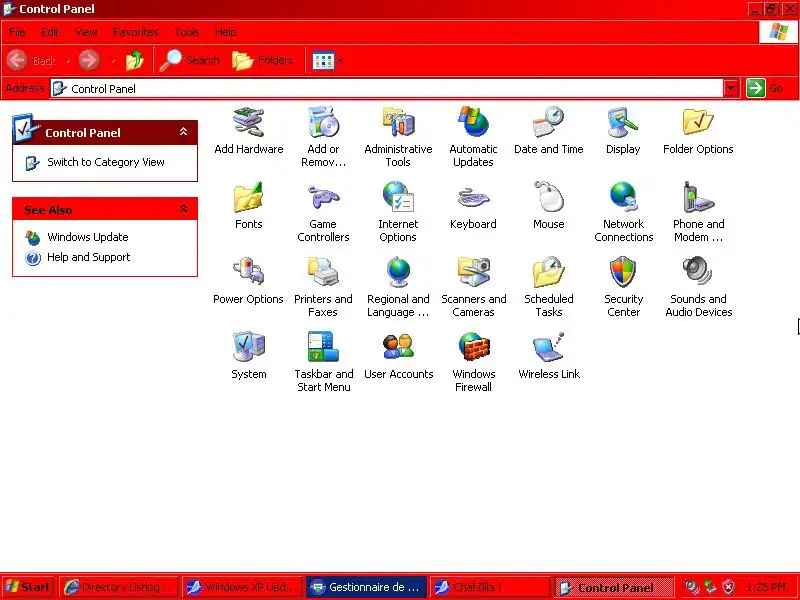Open Wireless Link
800x600 pixels.
[549, 356]
